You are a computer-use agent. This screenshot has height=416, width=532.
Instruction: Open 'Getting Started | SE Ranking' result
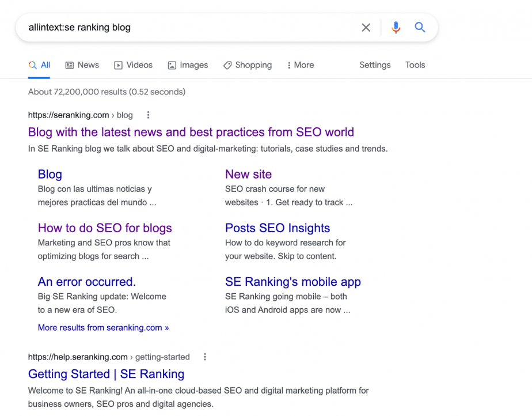pyautogui.click(x=106, y=374)
